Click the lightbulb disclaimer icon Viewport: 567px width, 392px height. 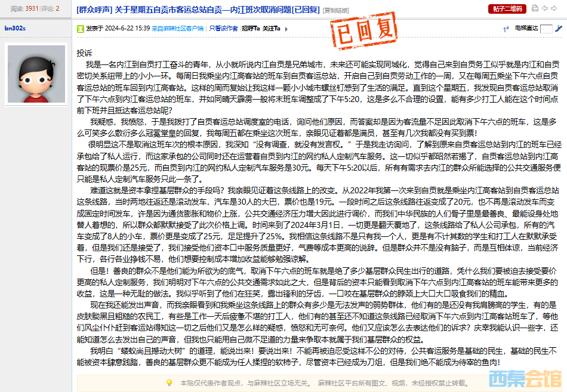169,382
